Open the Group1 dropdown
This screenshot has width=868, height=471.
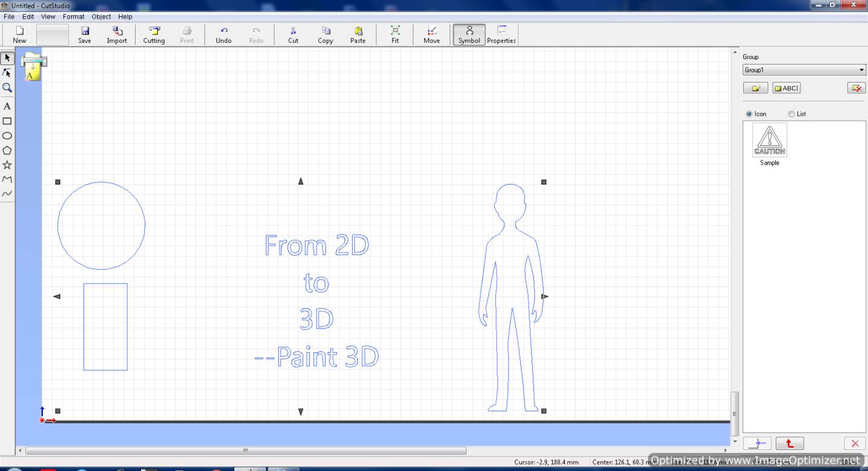(x=804, y=70)
